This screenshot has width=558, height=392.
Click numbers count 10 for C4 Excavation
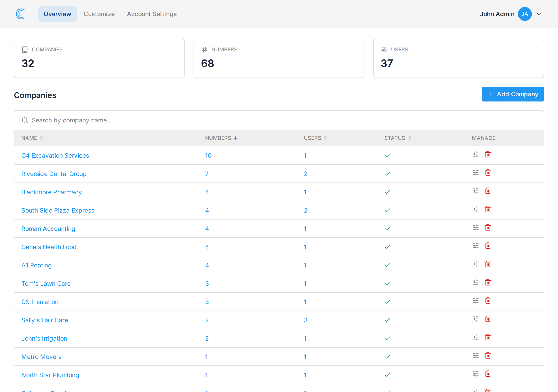tap(208, 155)
